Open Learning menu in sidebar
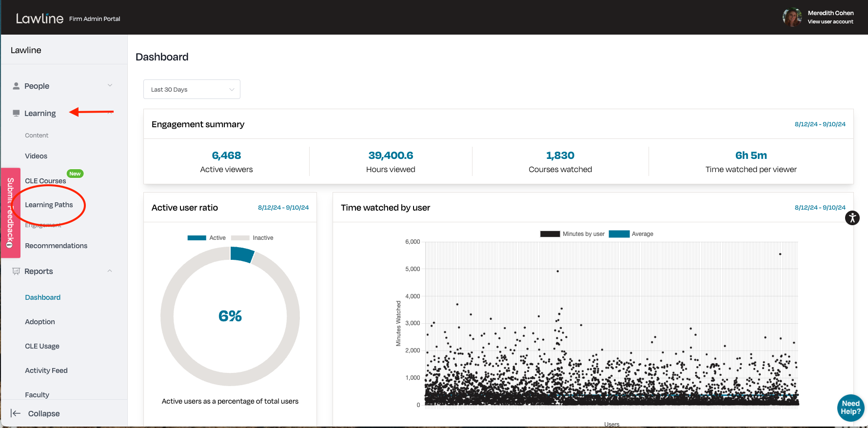This screenshot has height=428, width=868. pyautogui.click(x=40, y=113)
